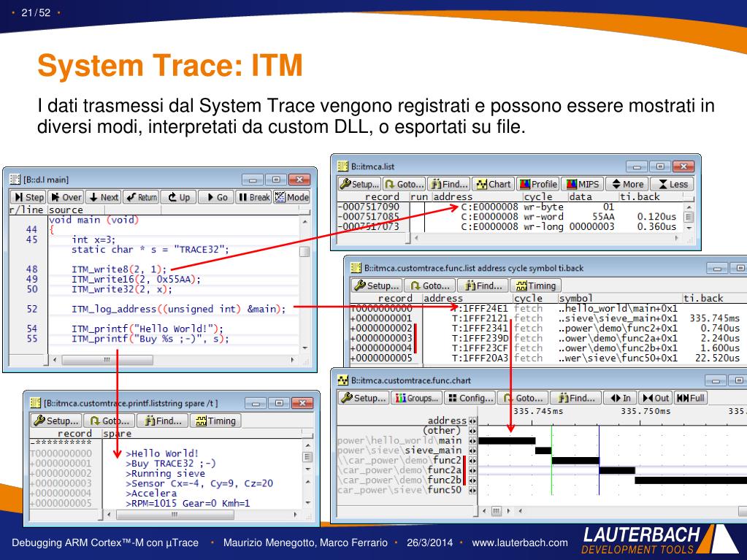Image resolution: width=747 pixels, height=560 pixels.
Task: Click Find in func.chart toolbar
Action: (575, 398)
